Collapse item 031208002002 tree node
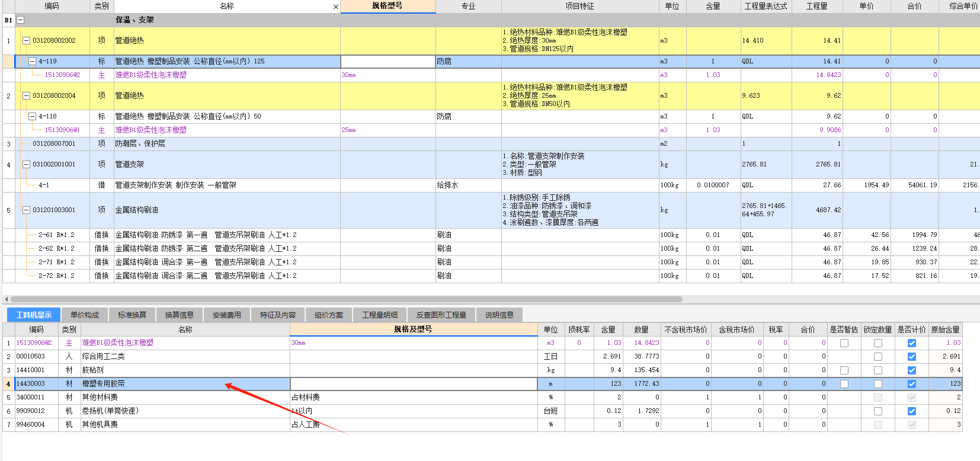Image resolution: width=980 pixels, height=461 pixels. pos(26,40)
